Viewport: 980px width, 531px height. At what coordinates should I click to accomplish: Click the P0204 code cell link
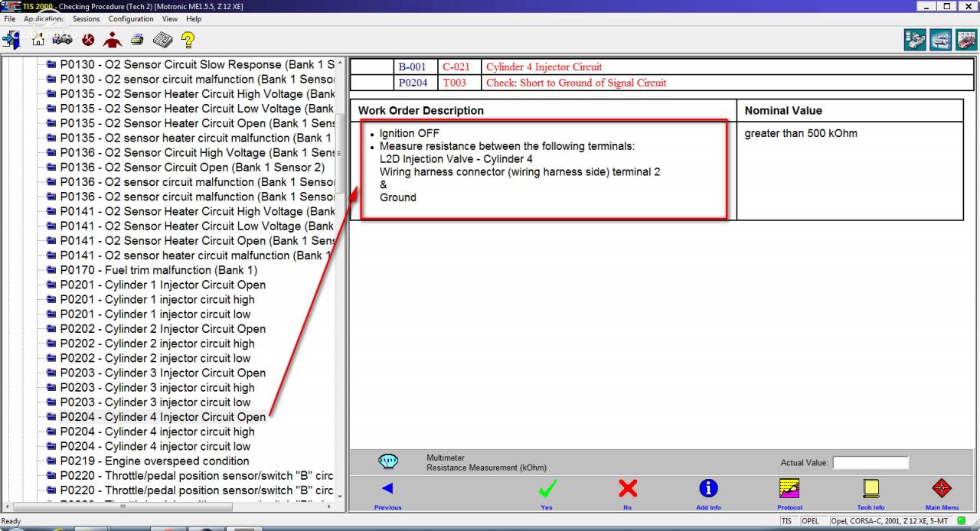click(x=413, y=83)
